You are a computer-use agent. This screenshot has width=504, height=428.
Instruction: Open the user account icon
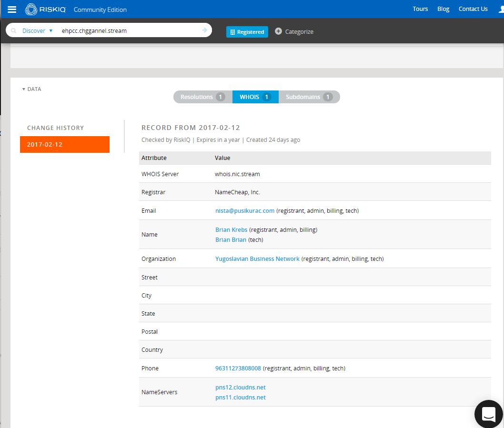point(501,10)
